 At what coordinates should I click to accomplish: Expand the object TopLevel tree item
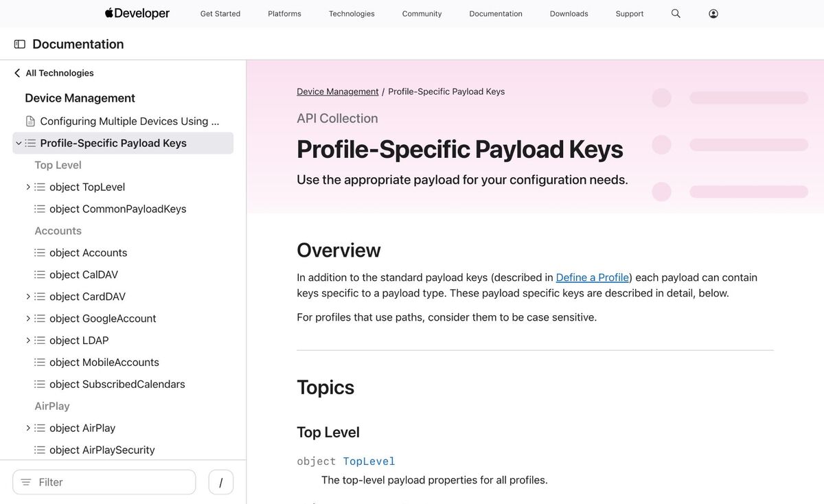click(28, 187)
